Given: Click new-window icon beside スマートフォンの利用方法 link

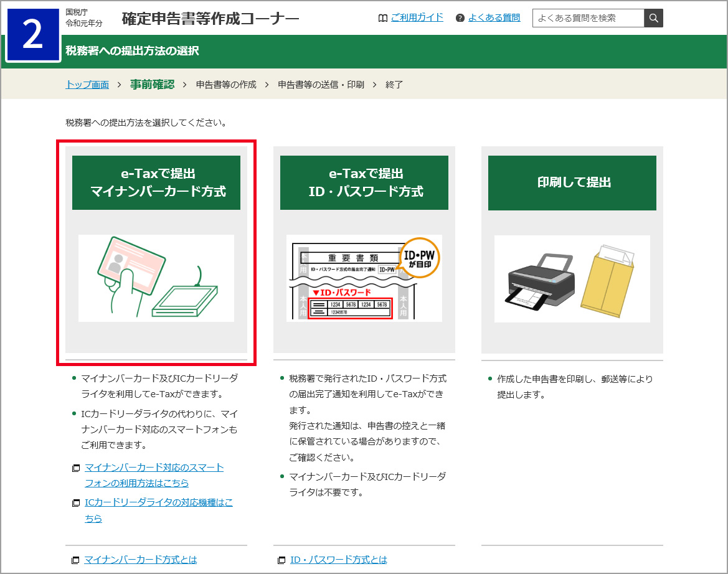Looking at the screenshot, I should click(x=76, y=468).
